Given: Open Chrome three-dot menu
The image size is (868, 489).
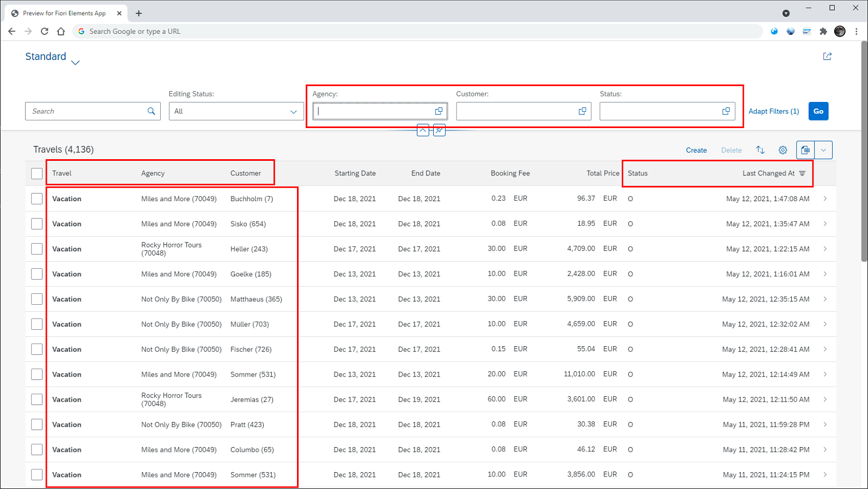Looking at the screenshot, I should [856, 31].
